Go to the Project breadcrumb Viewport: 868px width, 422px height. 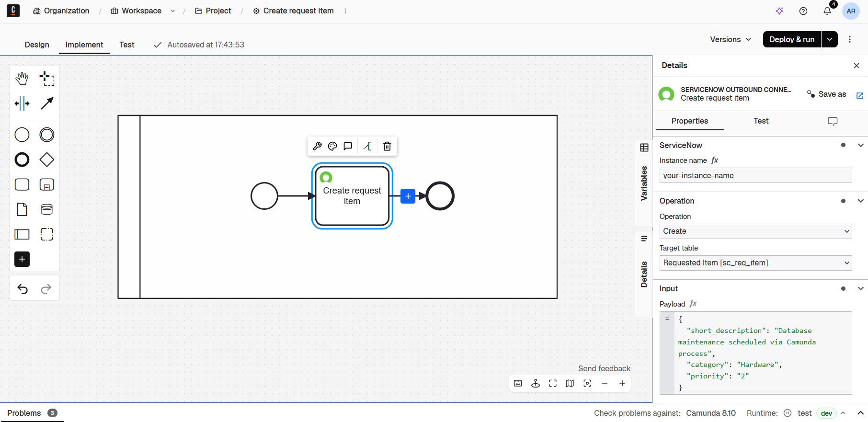coord(213,11)
